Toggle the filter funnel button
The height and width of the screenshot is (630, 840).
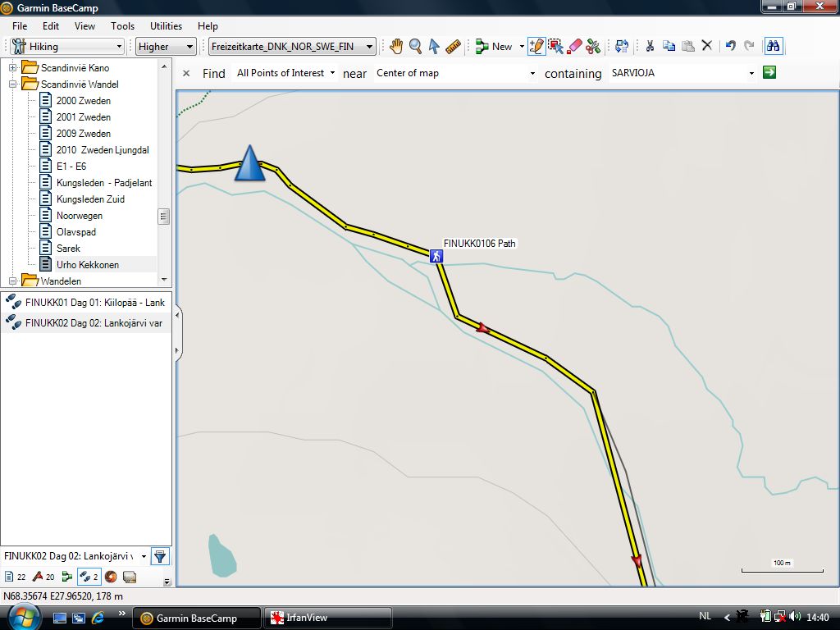pos(160,556)
